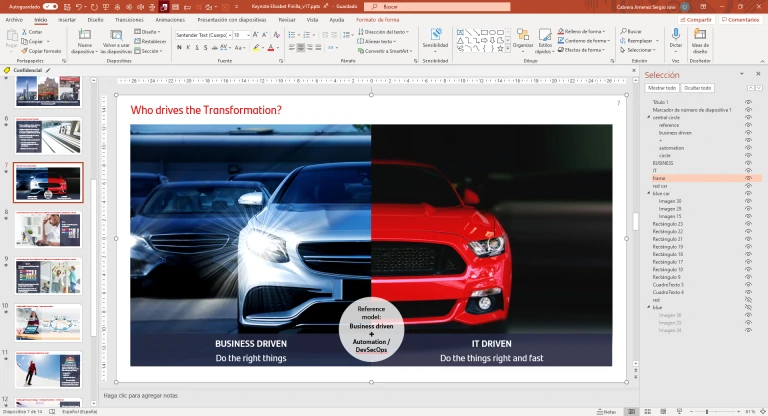Click the Ocultar todo button
The height and width of the screenshot is (416, 768).
[698, 88]
